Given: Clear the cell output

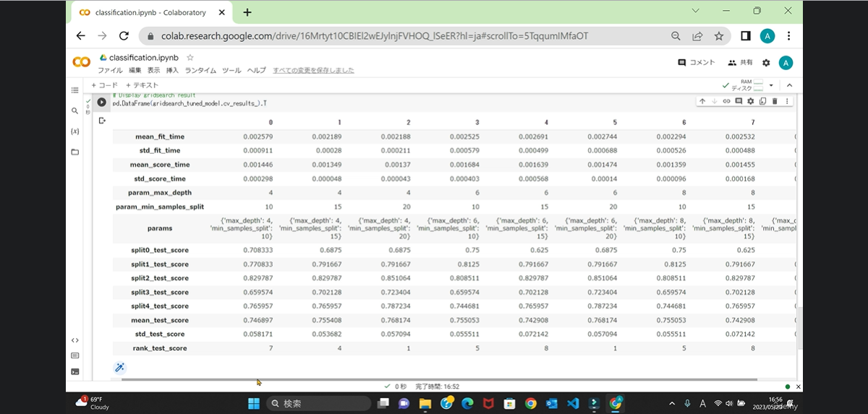Looking at the screenshot, I should 102,121.
